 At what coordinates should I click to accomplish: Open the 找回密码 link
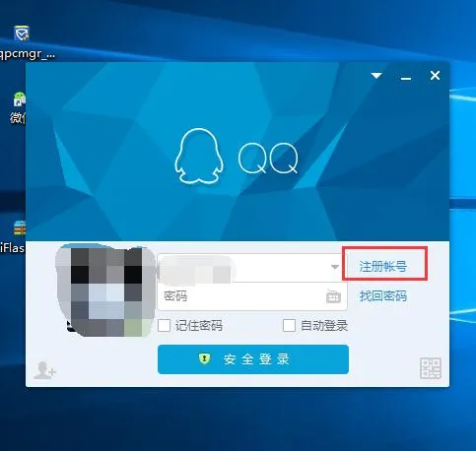pos(383,296)
